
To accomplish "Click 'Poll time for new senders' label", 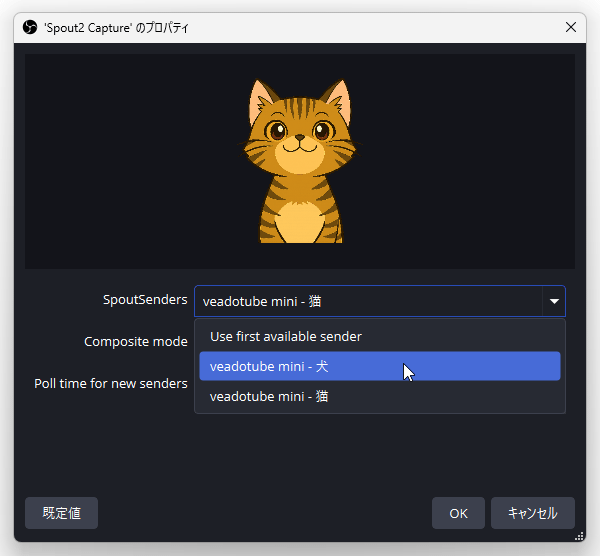I will point(111,383).
